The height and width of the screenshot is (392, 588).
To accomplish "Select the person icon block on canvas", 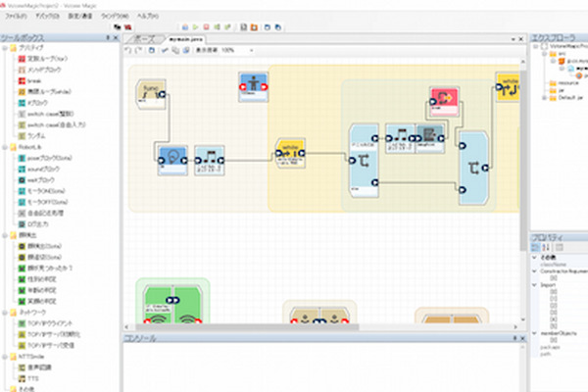I will [x=253, y=87].
